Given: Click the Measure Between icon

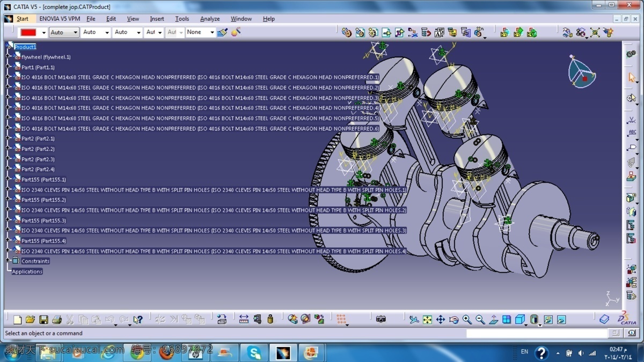Looking at the screenshot, I should [x=244, y=320].
